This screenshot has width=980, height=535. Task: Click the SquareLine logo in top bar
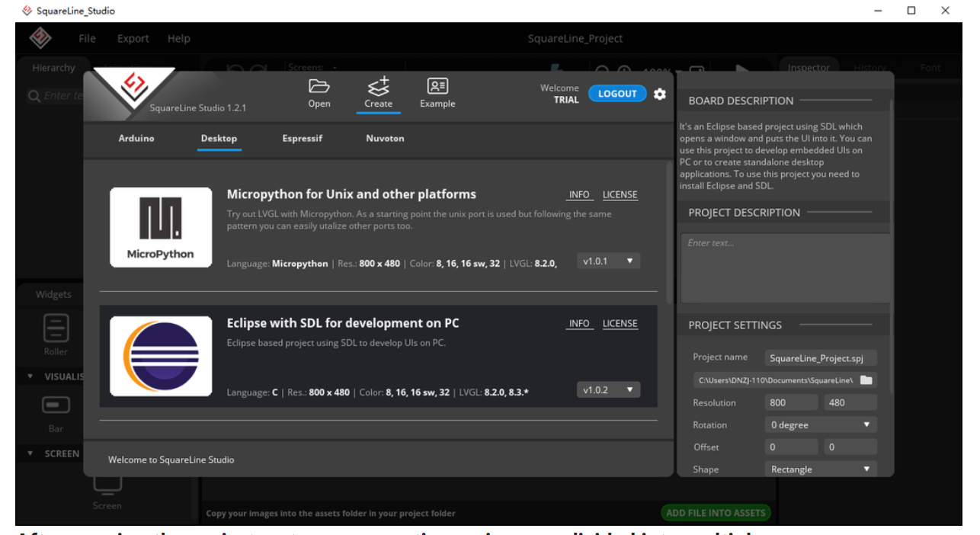[40, 38]
